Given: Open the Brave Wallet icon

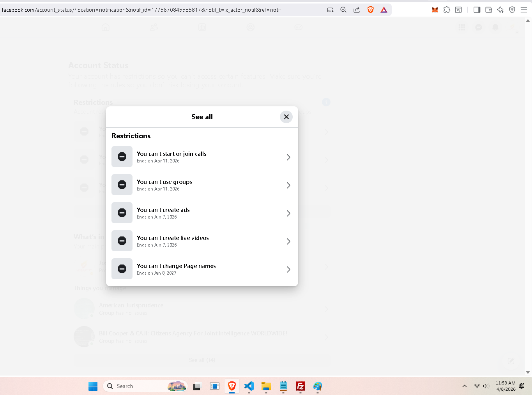Looking at the screenshot, I should pyautogui.click(x=489, y=10).
